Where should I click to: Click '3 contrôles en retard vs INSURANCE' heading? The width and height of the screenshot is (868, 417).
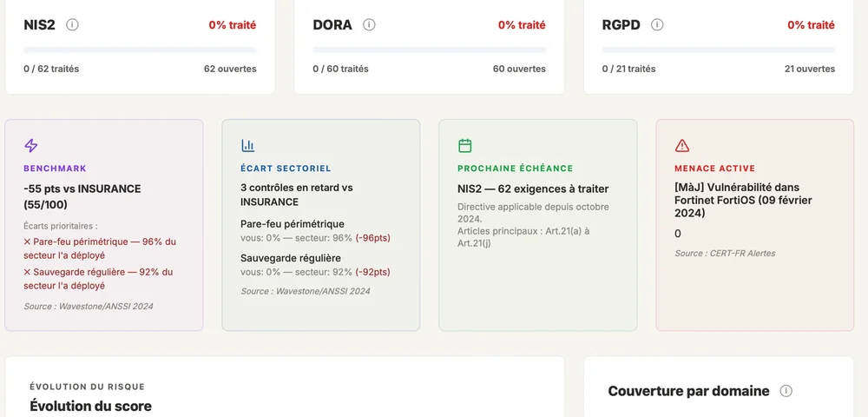(297, 195)
